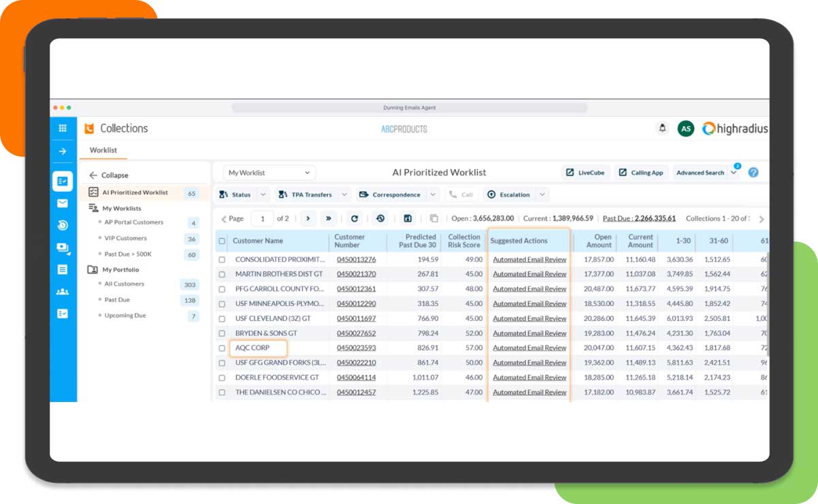Screen dimensions: 818x504
Task: Check the BRYDEN & SONS GT checkbox
Action: 222,333
